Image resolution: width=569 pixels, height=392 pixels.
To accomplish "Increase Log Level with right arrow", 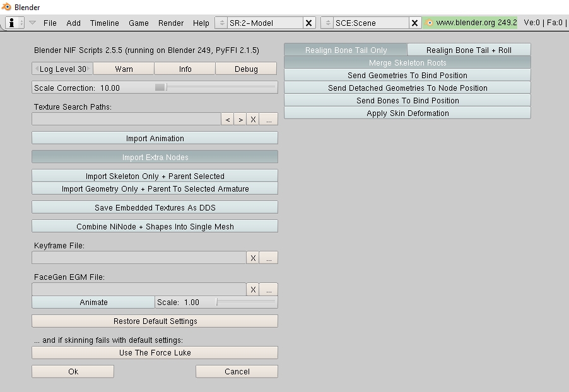I will 88,69.
